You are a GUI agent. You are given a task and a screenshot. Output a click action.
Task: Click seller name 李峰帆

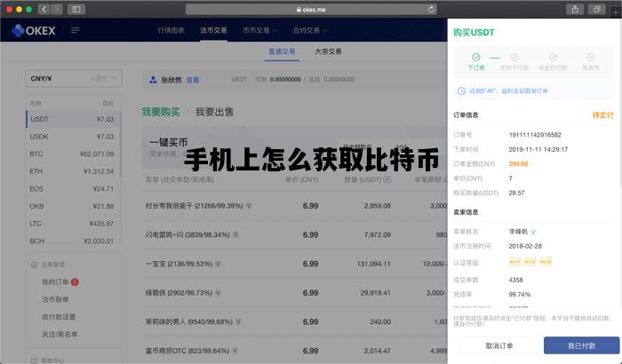[518, 231]
